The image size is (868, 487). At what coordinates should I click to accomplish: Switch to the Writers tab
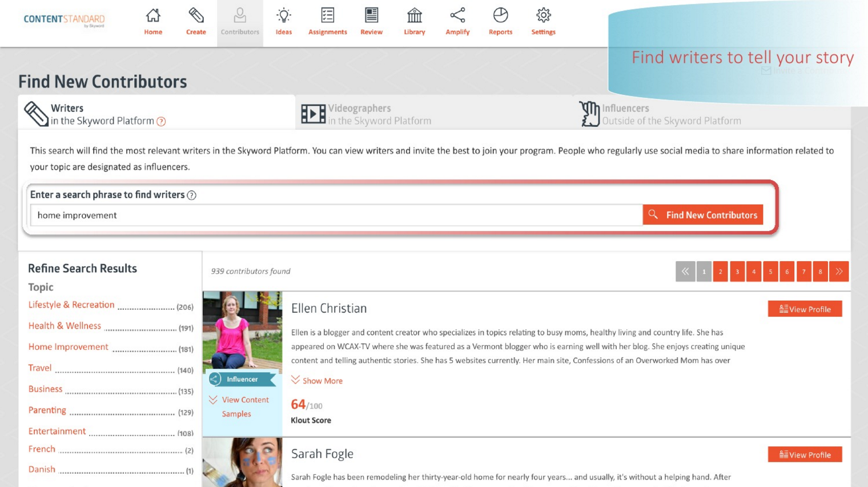coord(156,113)
